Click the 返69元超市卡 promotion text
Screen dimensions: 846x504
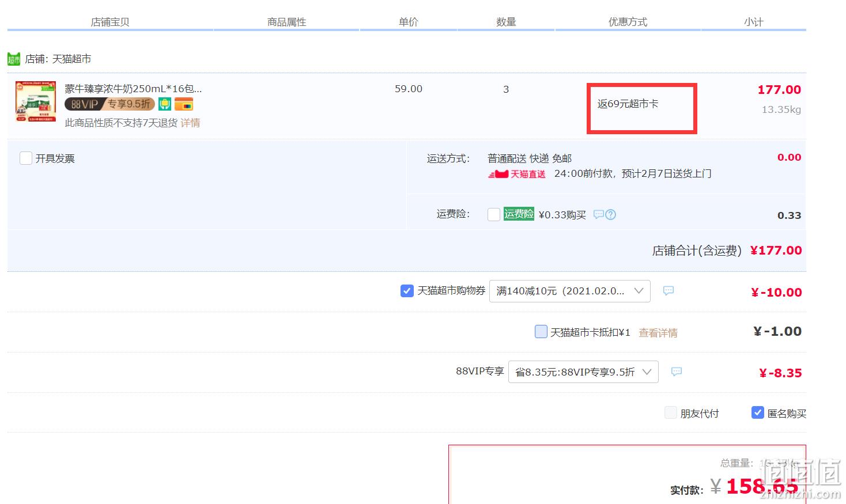tap(628, 104)
